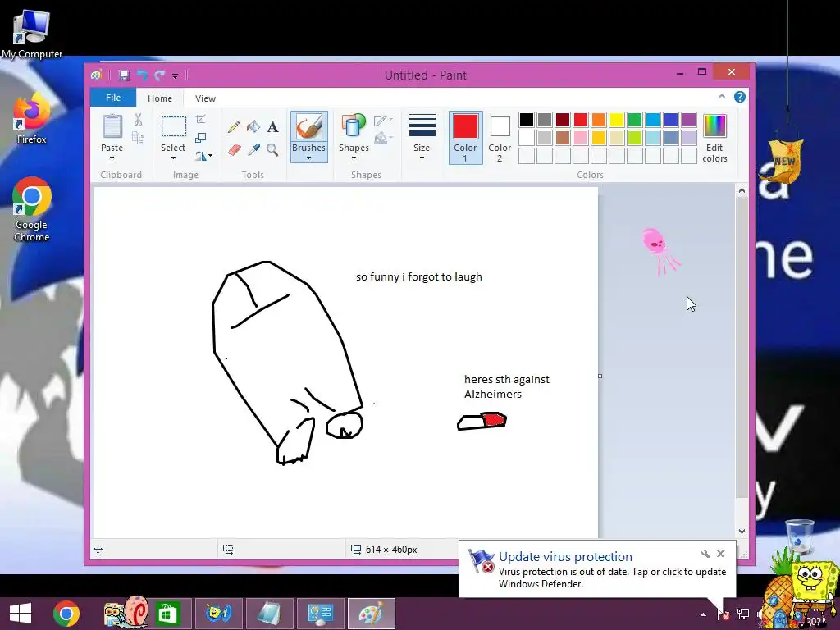Select the Fill with color bucket tool
The image size is (840, 630).
[253, 127]
